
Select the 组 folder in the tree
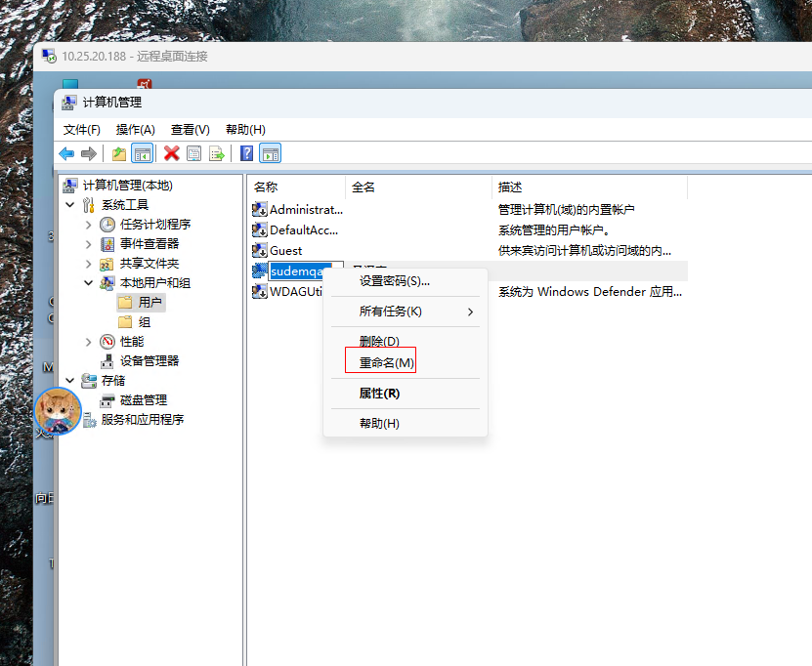click(x=144, y=322)
